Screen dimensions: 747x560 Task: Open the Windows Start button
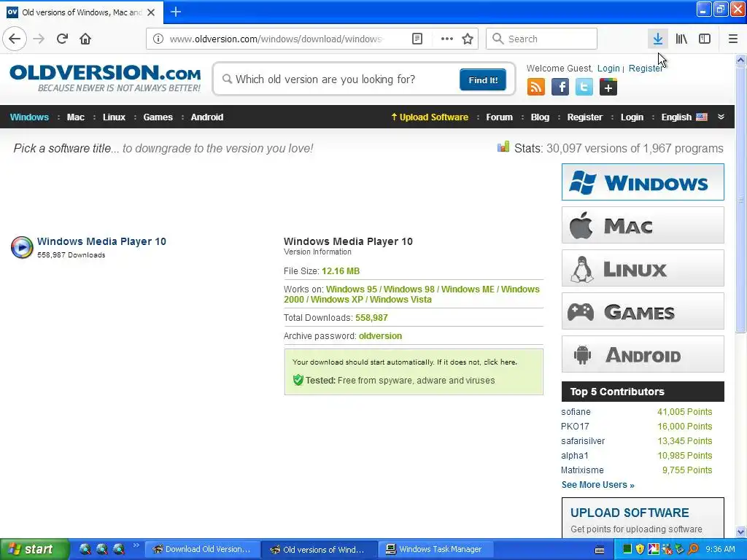point(34,550)
